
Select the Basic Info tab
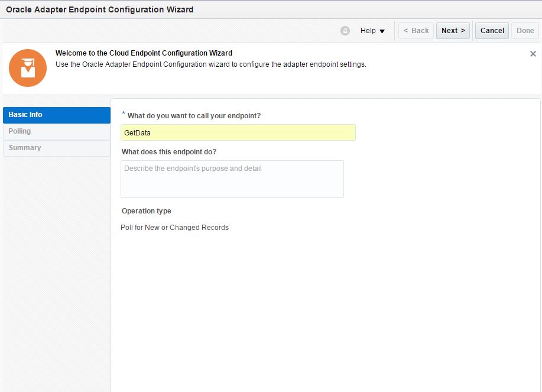[x=57, y=115]
